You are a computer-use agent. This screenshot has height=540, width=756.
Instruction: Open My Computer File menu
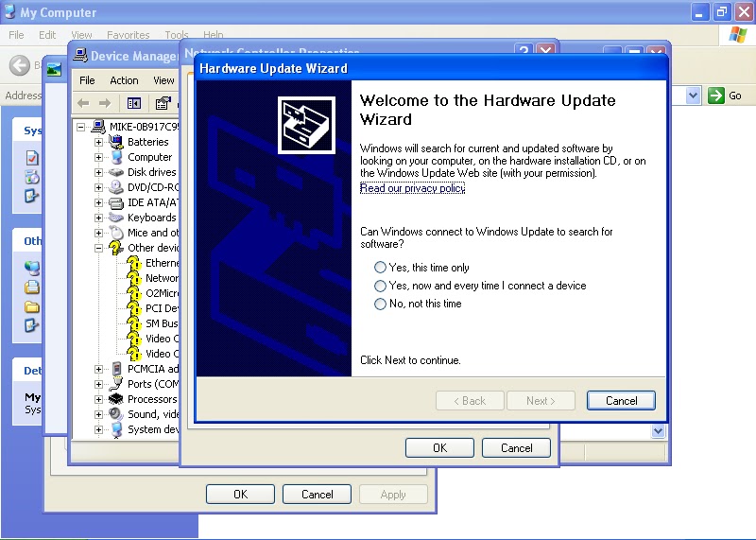point(16,35)
